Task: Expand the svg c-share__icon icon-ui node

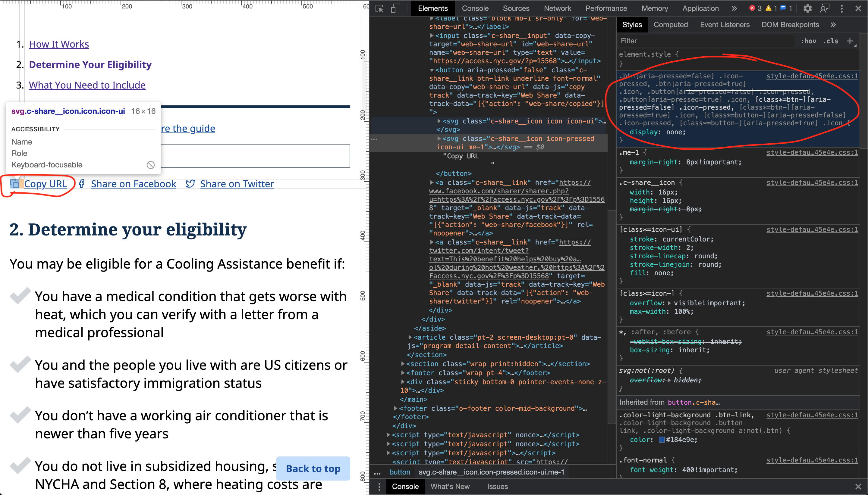Action: [439, 121]
